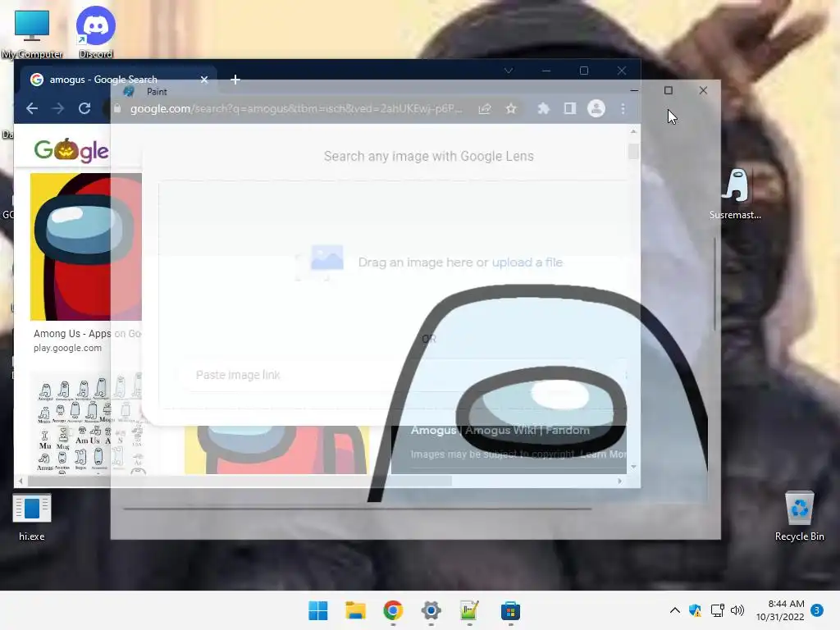Open Among Us red crewmate thumbnail

pyautogui.click(x=85, y=247)
